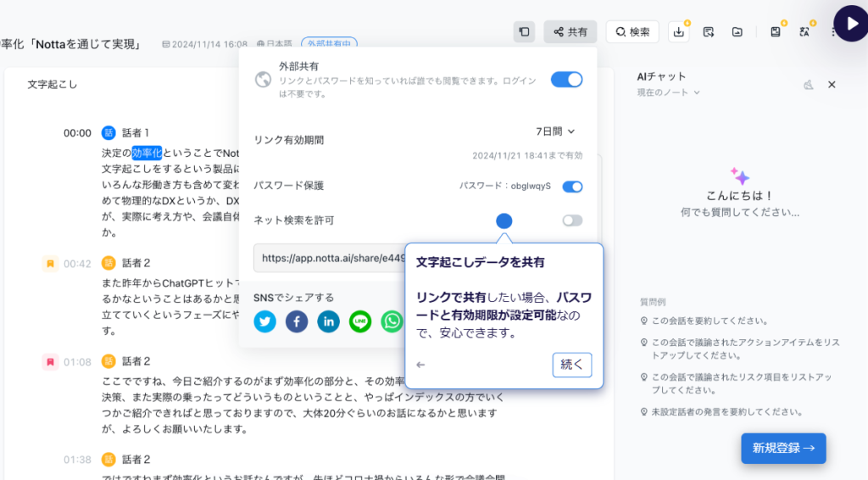Click the transcript summary arrow icon
This screenshot has width=868, height=480.
point(708,31)
